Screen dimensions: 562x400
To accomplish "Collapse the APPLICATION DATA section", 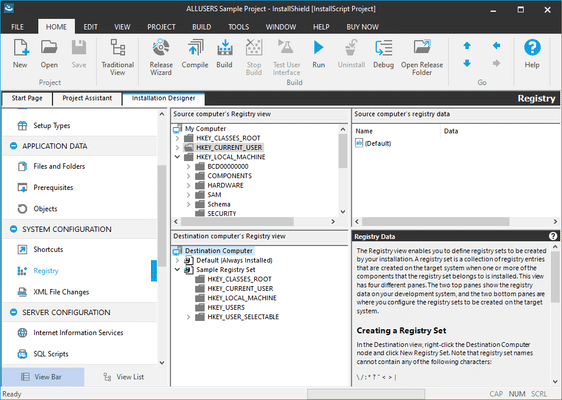I will (x=14, y=146).
